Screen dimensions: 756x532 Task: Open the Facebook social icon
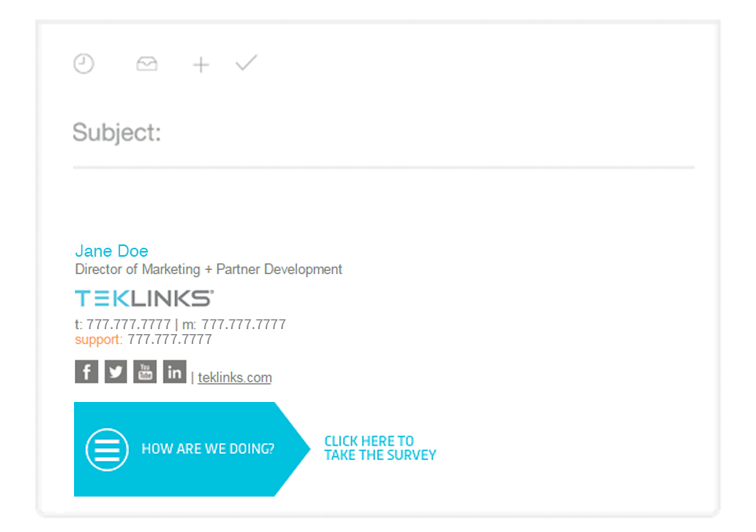(86, 371)
